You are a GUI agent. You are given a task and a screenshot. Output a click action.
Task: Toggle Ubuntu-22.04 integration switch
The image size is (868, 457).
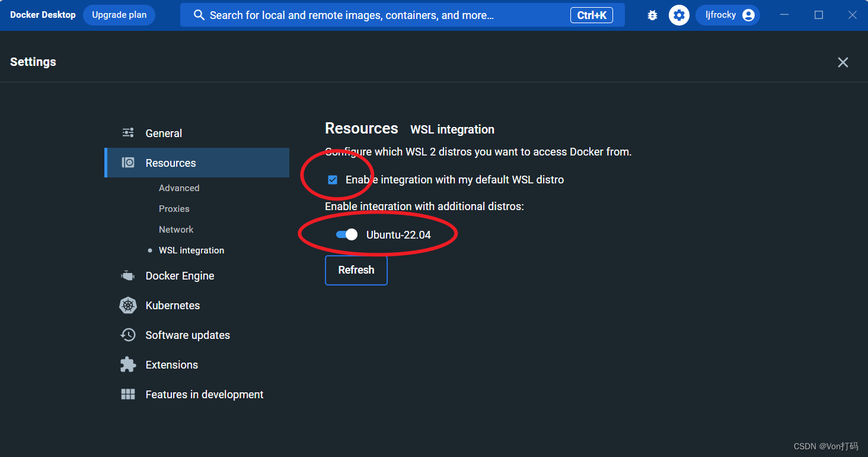[347, 234]
